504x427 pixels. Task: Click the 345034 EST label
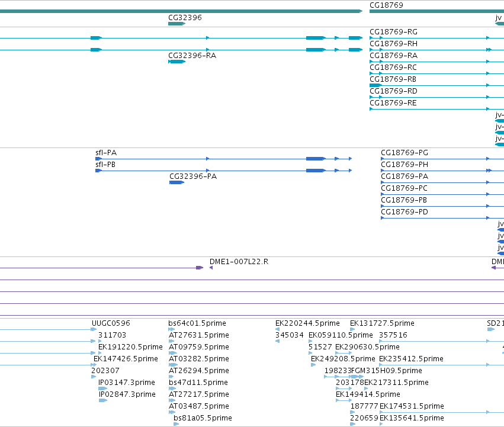coord(289,335)
